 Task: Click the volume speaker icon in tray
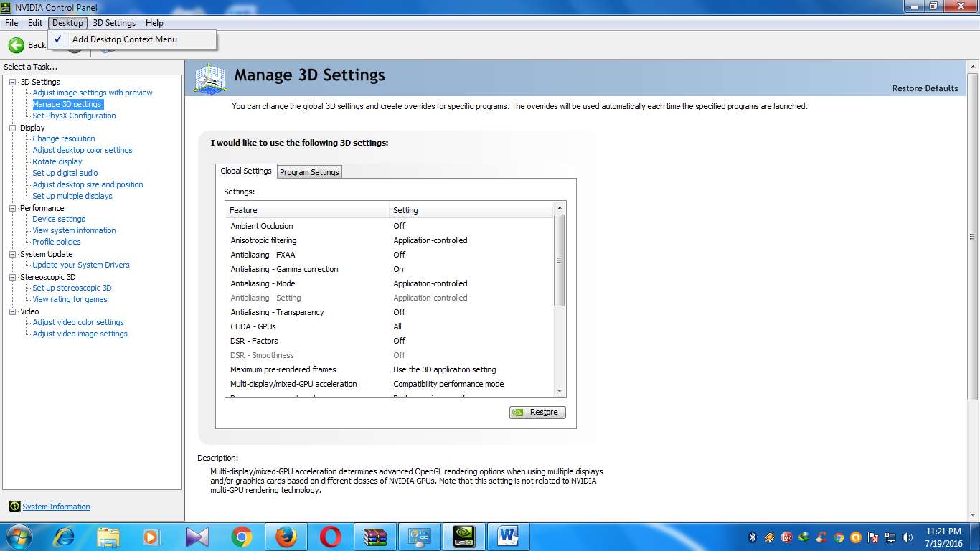tap(908, 537)
